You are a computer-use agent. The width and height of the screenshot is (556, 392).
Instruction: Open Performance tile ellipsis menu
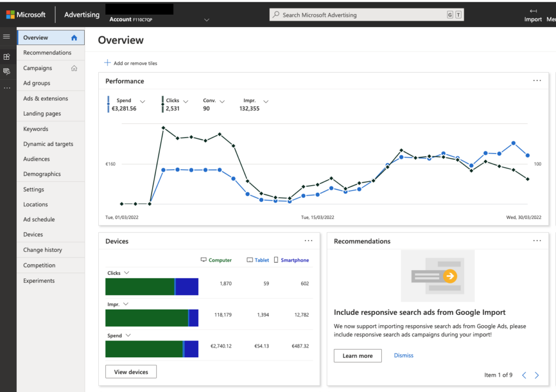(537, 80)
